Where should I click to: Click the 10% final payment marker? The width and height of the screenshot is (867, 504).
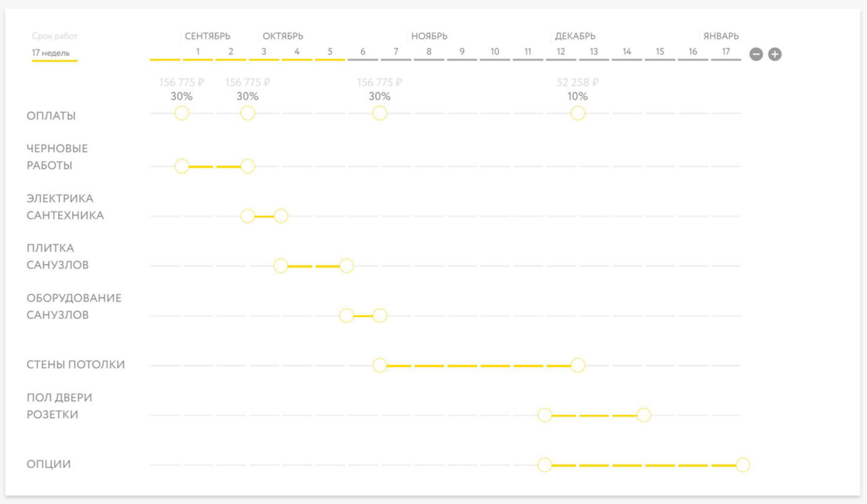click(x=577, y=113)
